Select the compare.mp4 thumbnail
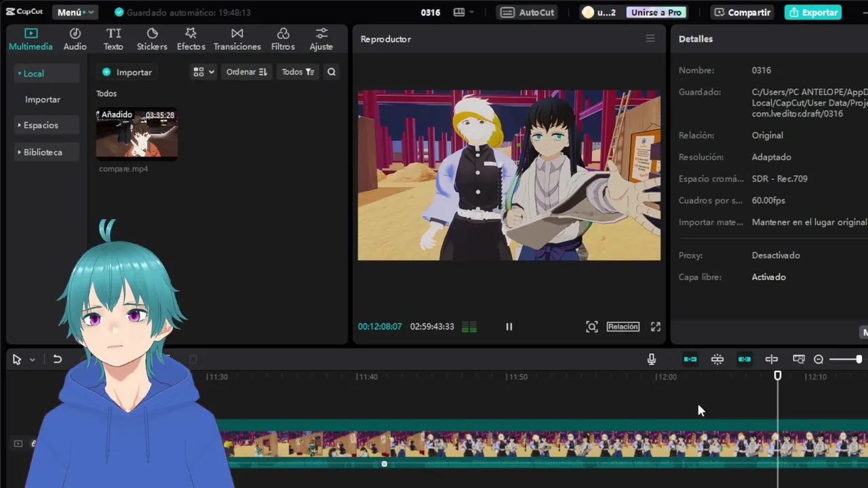868x488 pixels. pos(137,133)
